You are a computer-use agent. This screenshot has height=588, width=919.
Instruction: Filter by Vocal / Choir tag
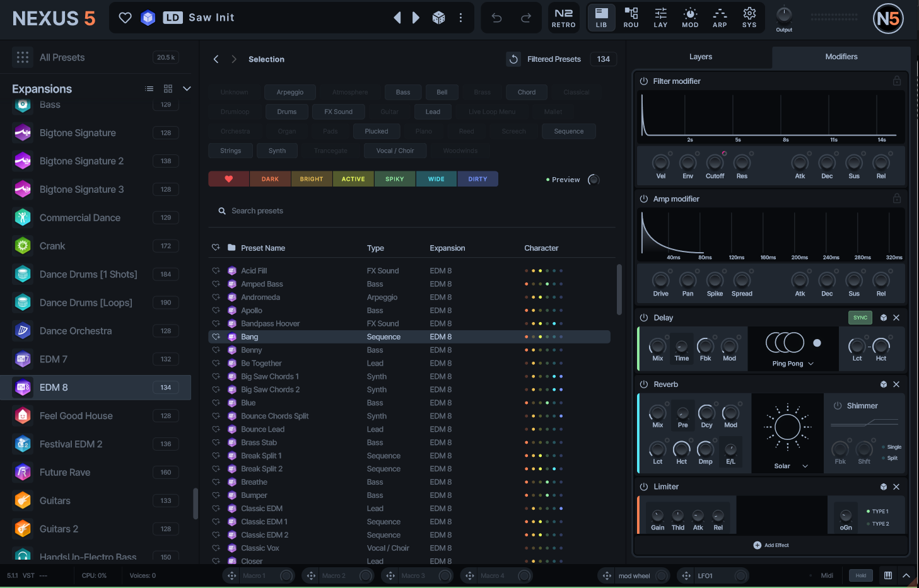coord(395,151)
